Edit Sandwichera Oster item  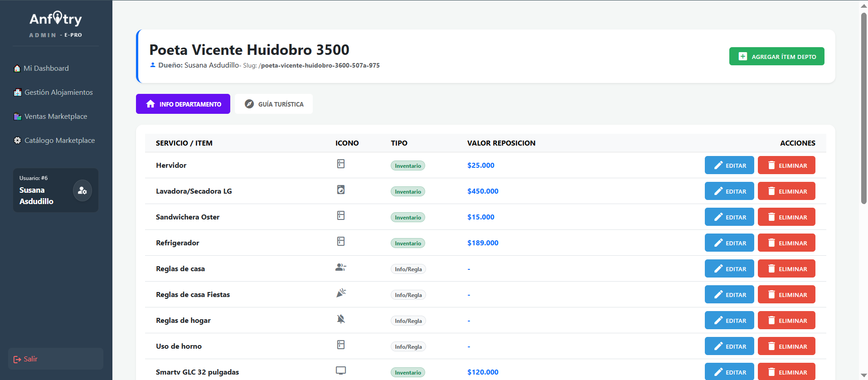click(x=729, y=217)
